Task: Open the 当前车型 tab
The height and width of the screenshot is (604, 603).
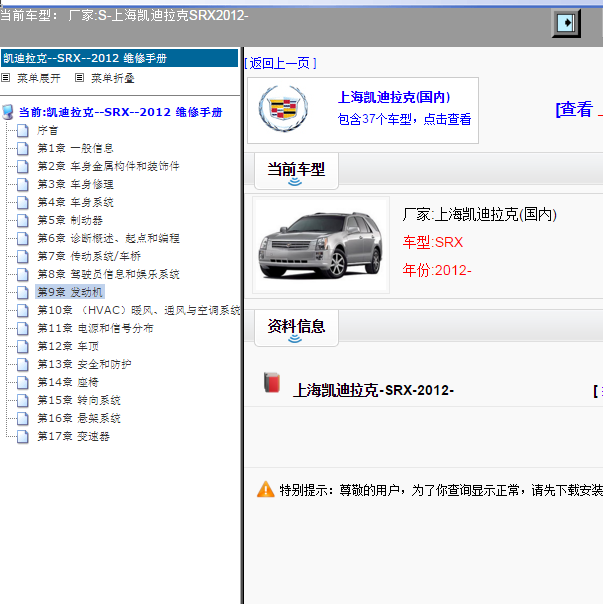Action: click(x=296, y=171)
